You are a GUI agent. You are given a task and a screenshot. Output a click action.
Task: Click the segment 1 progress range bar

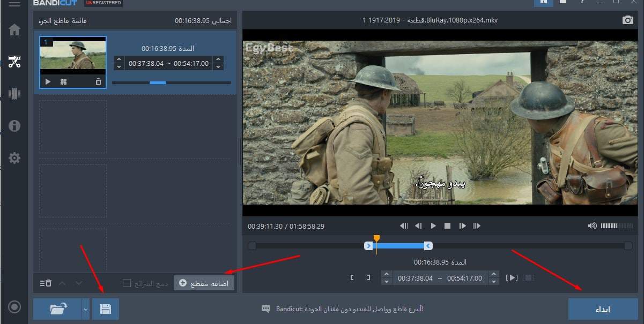(172, 82)
